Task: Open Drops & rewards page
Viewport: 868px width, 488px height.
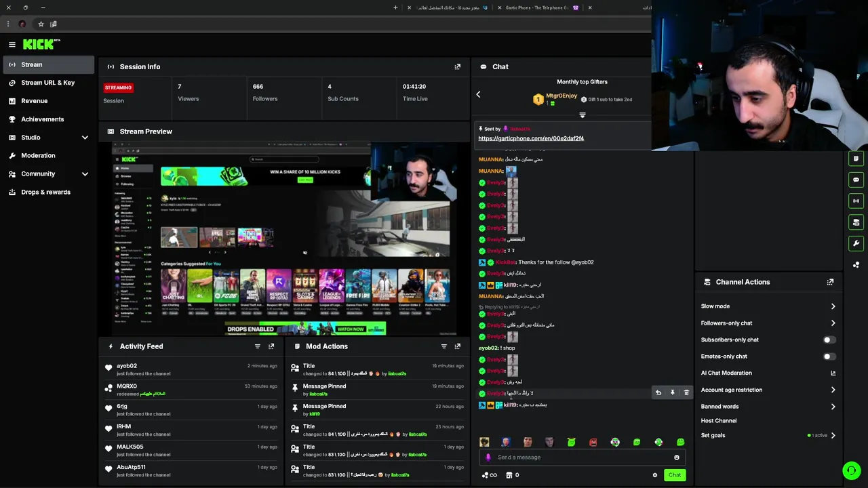Action: (x=49, y=192)
